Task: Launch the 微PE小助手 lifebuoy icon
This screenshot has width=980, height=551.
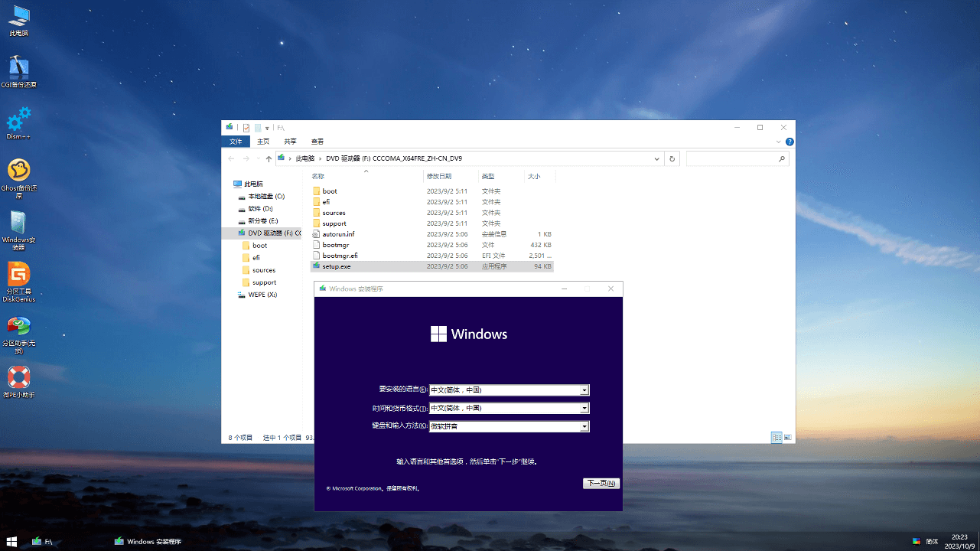Action: click(x=18, y=382)
